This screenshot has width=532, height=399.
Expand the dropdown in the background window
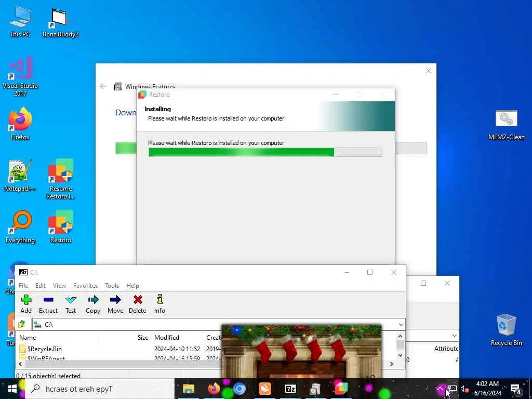454,336
